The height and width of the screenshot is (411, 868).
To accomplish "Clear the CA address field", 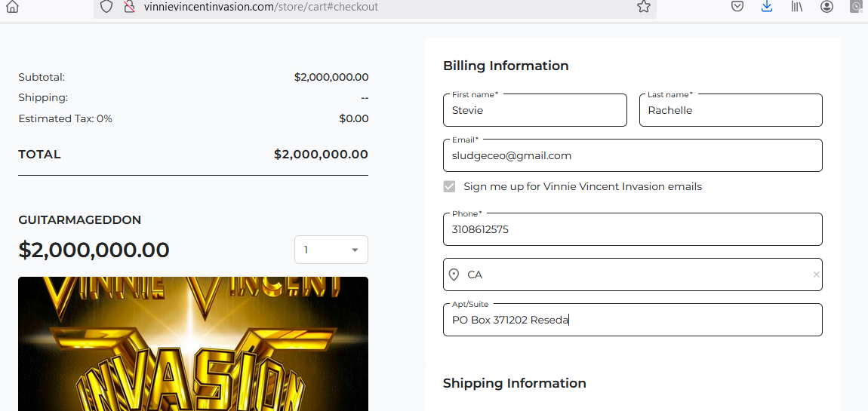I will (816, 275).
